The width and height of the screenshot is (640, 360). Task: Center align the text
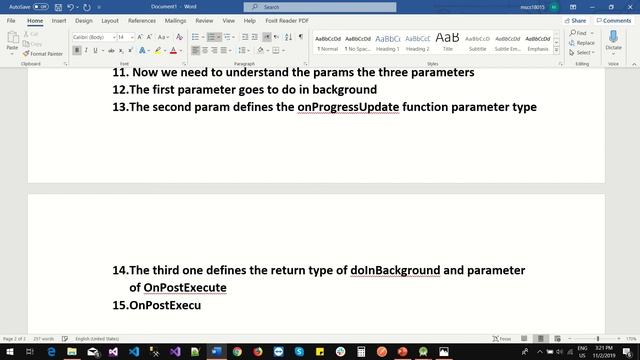[205, 50]
